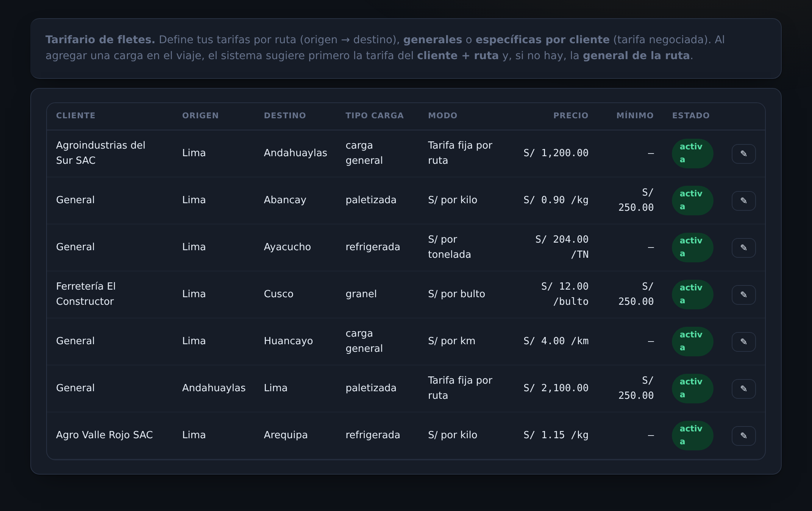The image size is (812, 511).
Task: Click the destination cell Abancay
Action: pyautogui.click(x=285, y=200)
